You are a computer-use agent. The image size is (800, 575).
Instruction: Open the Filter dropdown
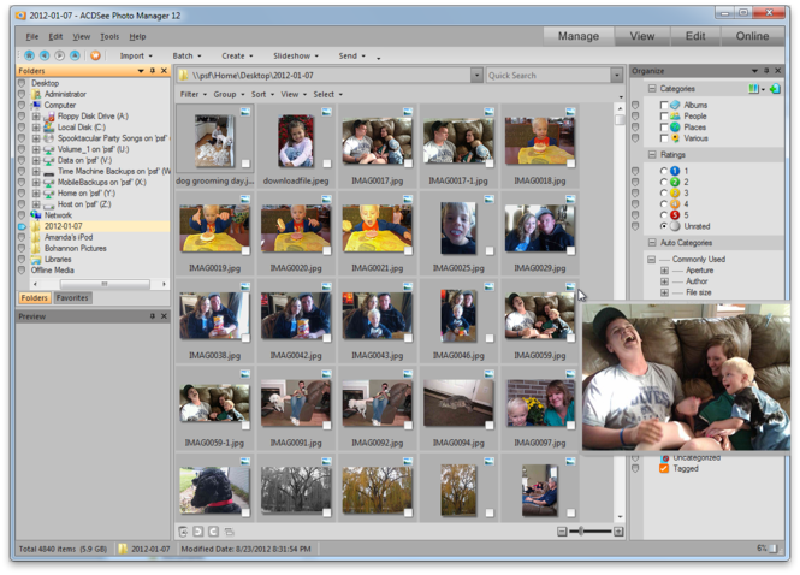coord(192,94)
